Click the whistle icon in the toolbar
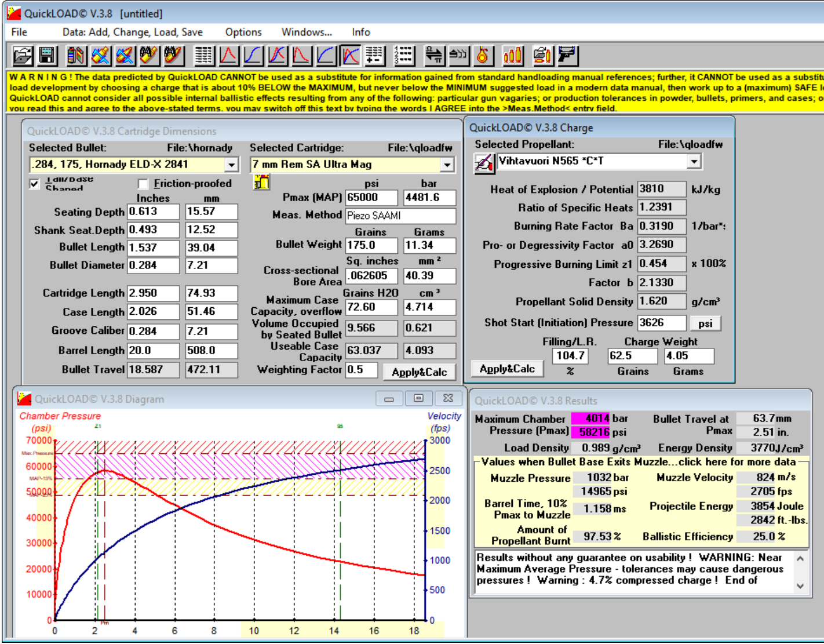Image resolution: width=824 pixels, height=644 pixels. click(459, 56)
